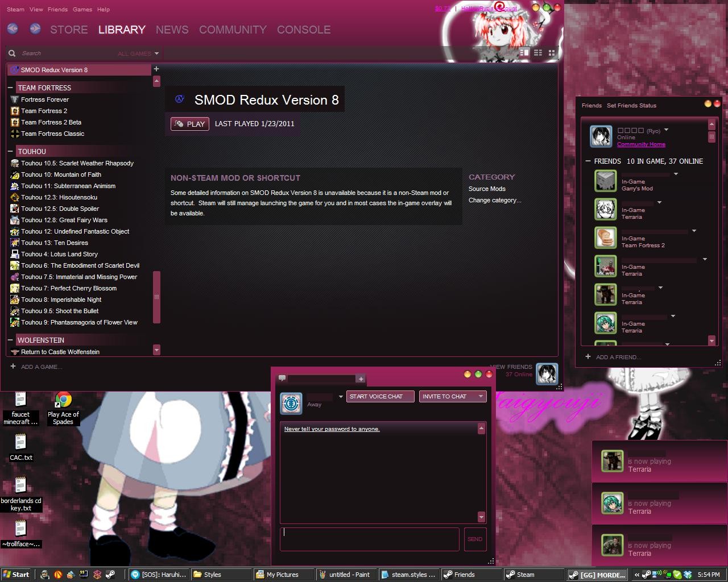Click VIEW FRIENDS avatar in Steam window
This screenshot has height=582, width=728.
click(x=547, y=373)
